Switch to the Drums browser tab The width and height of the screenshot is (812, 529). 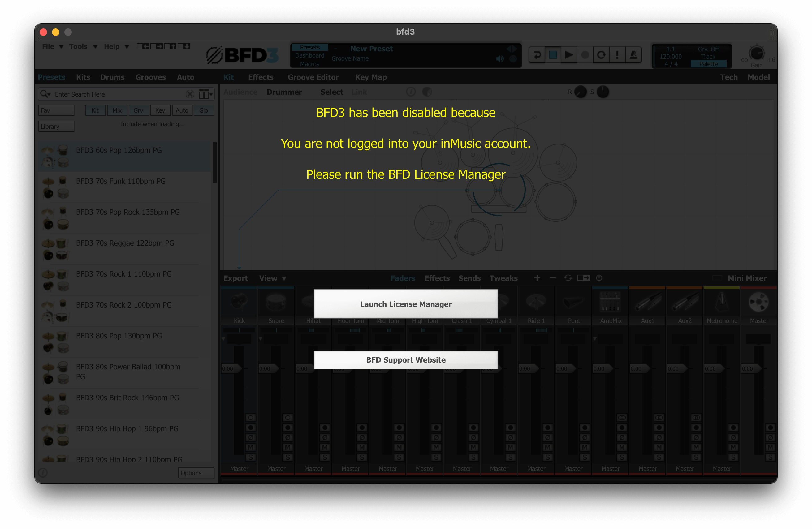(112, 77)
